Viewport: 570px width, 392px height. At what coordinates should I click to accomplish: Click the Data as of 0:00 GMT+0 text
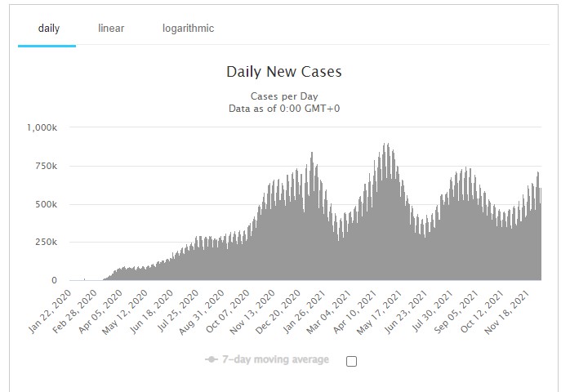click(284, 108)
